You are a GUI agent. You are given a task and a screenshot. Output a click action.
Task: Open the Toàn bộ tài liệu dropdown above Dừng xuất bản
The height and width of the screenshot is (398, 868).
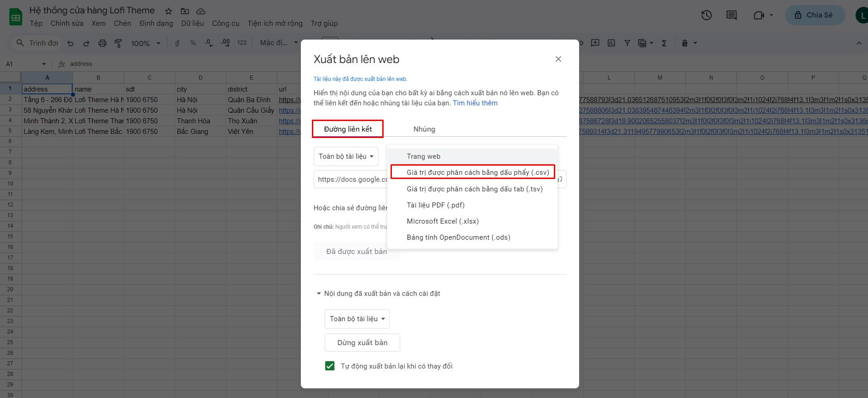[x=357, y=319]
